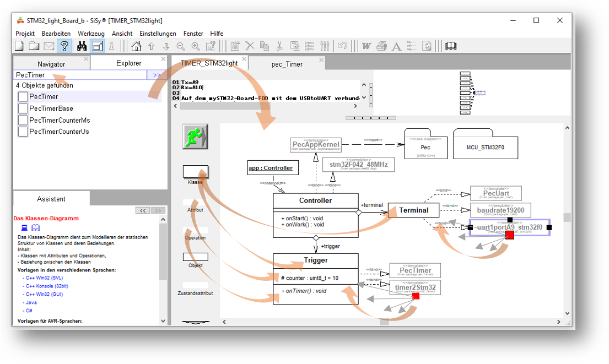Click the open book documentation icon
609x364 pixels.
(450, 46)
